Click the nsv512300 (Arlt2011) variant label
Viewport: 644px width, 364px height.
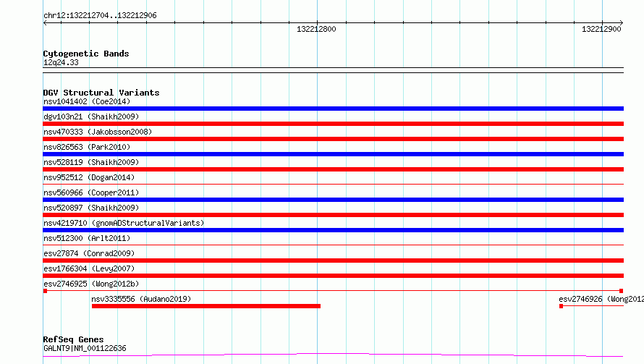click(x=87, y=238)
